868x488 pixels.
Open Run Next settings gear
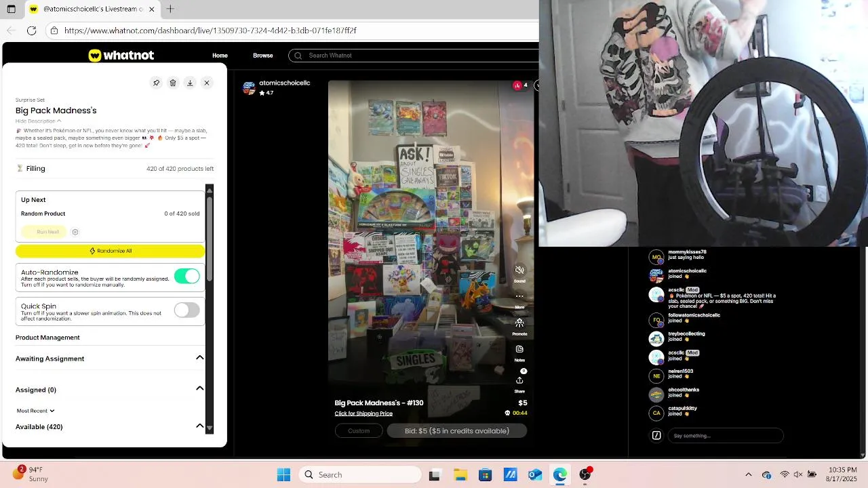(x=75, y=232)
